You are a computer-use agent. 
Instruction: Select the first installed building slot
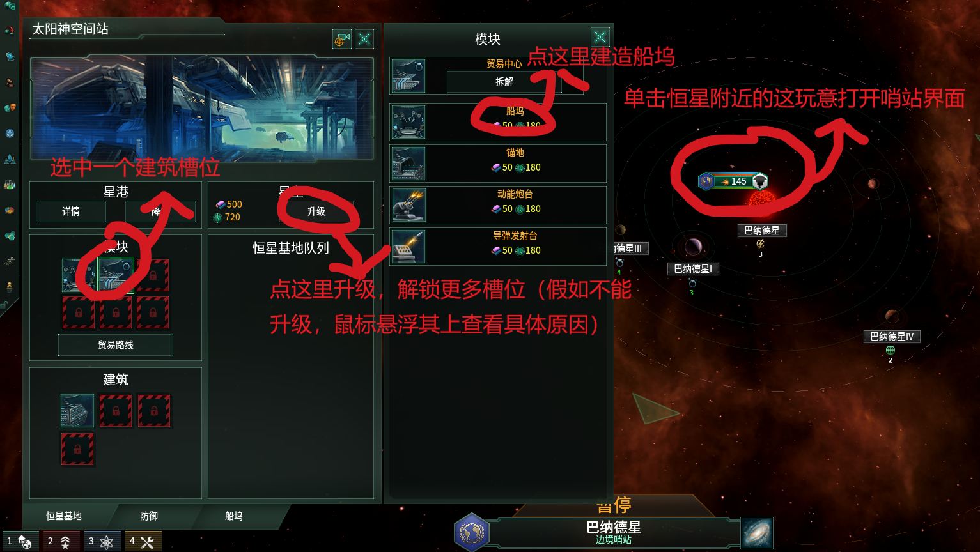77,410
